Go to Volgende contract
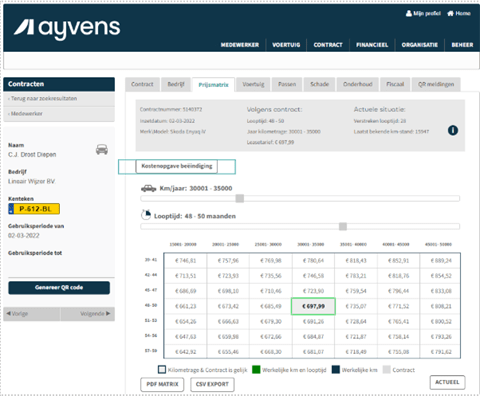 [x=88, y=314]
